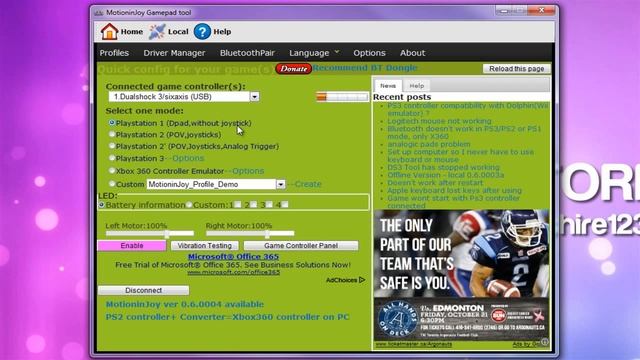
Task: Expand the MotioninJoy_Profile_Demo dropdown arrow
Action: (280, 184)
